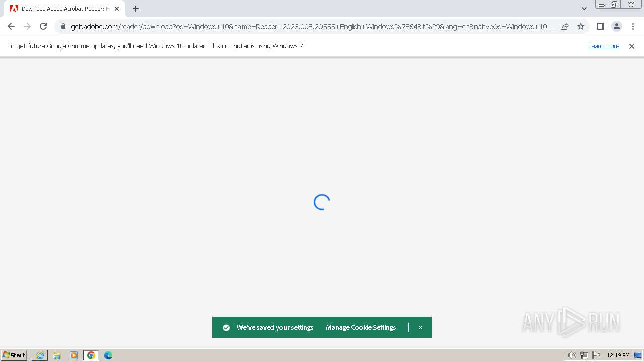Open the Chrome three-dot menu
Viewport: 644px width, 362px height.
click(x=632, y=26)
